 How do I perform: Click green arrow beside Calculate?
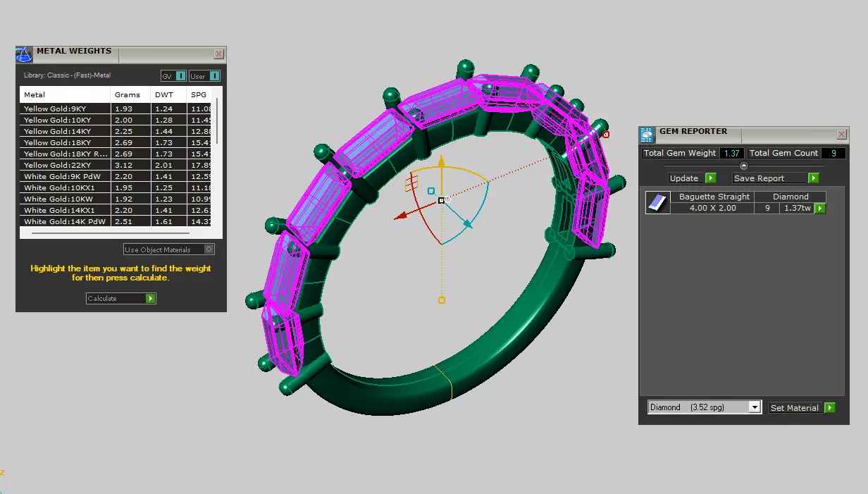pyautogui.click(x=150, y=299)
